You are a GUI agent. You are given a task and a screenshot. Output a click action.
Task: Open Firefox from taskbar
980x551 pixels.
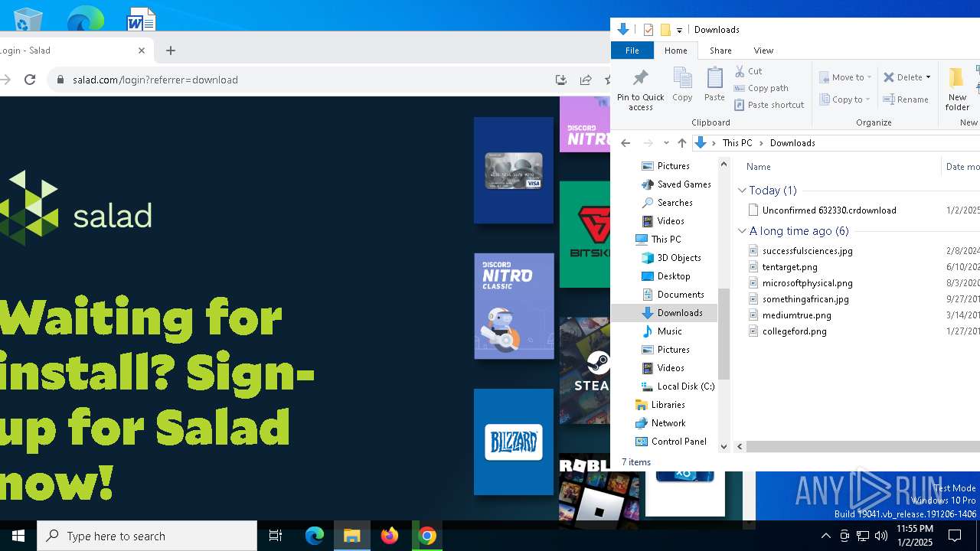(390, 536)
